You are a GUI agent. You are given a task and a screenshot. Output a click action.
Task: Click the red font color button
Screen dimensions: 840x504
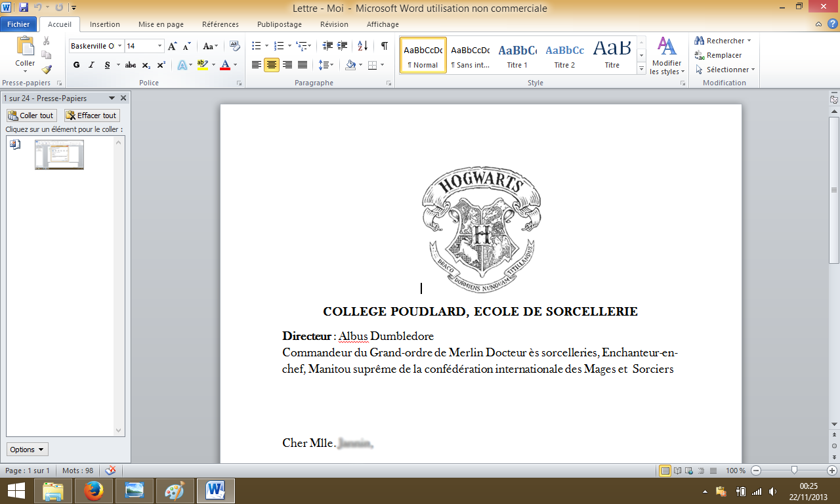click(225, 65)
